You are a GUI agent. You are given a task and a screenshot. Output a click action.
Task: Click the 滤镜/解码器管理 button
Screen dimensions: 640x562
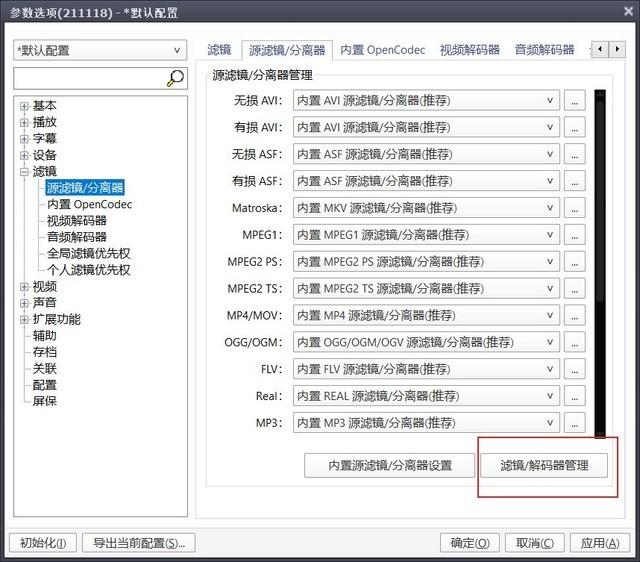tap(544, 465)
